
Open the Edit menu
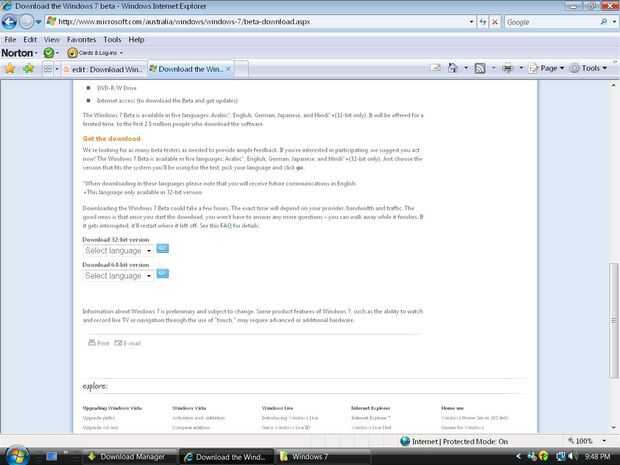(30, 40)
